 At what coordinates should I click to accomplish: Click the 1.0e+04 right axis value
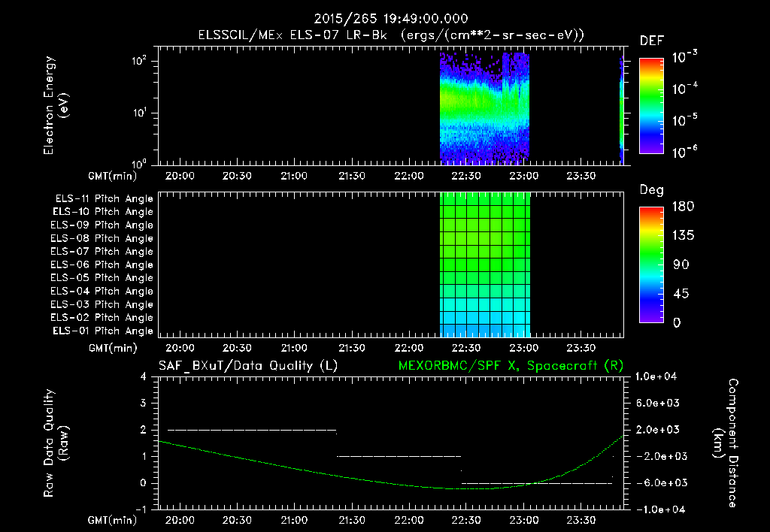(x=656, y=377)
